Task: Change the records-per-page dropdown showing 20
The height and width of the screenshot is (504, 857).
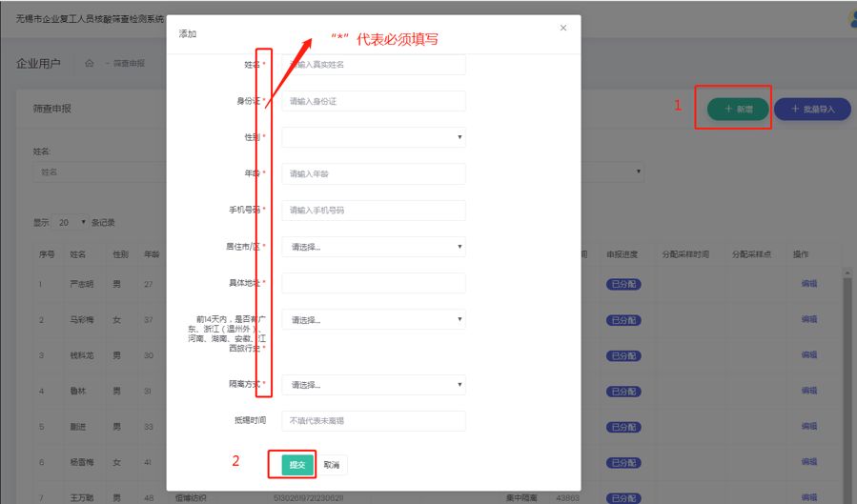Action: 71,222
